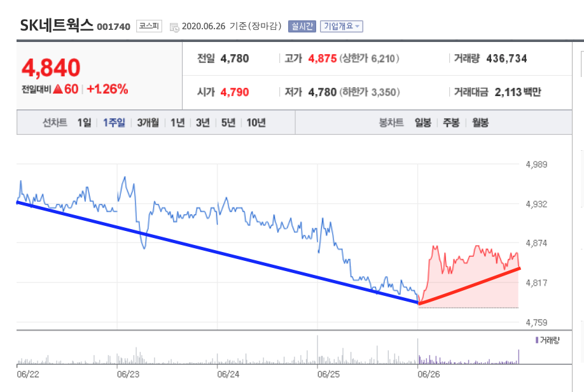Open the 기업개요 dropdown
The image size is (584, 392).
point(341,27)
